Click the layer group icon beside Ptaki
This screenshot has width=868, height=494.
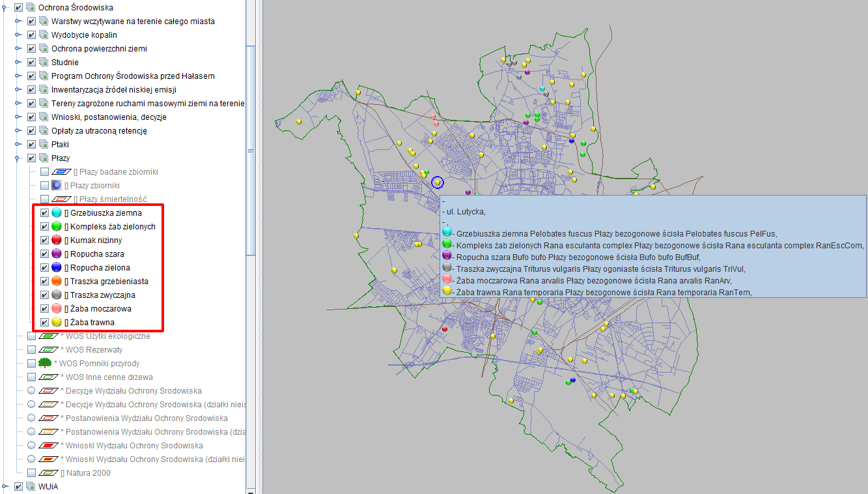(44, 144)
